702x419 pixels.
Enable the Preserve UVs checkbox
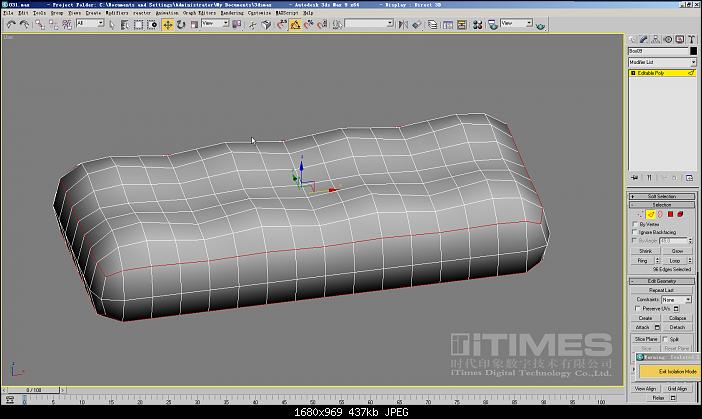pos(638,308)
